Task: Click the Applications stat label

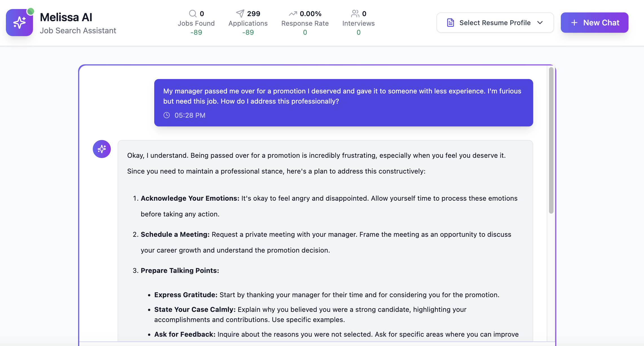Action: [x=248, y=23]
